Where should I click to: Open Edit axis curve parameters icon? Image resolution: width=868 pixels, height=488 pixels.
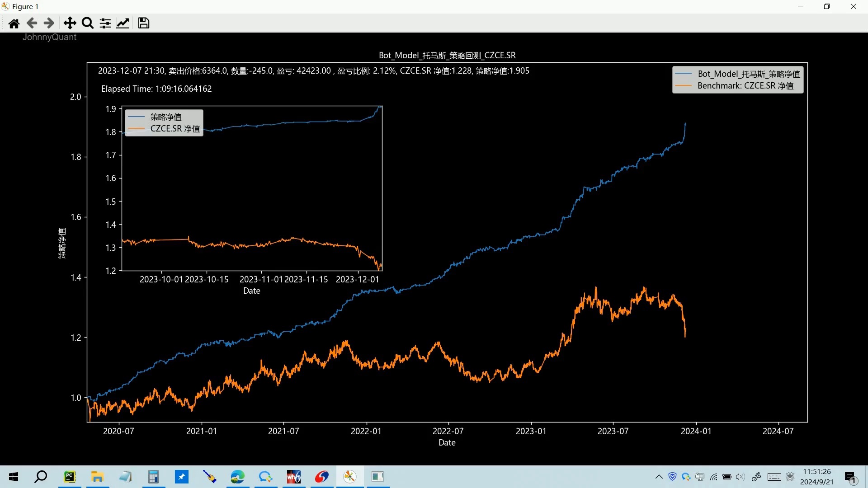[123, 23]
